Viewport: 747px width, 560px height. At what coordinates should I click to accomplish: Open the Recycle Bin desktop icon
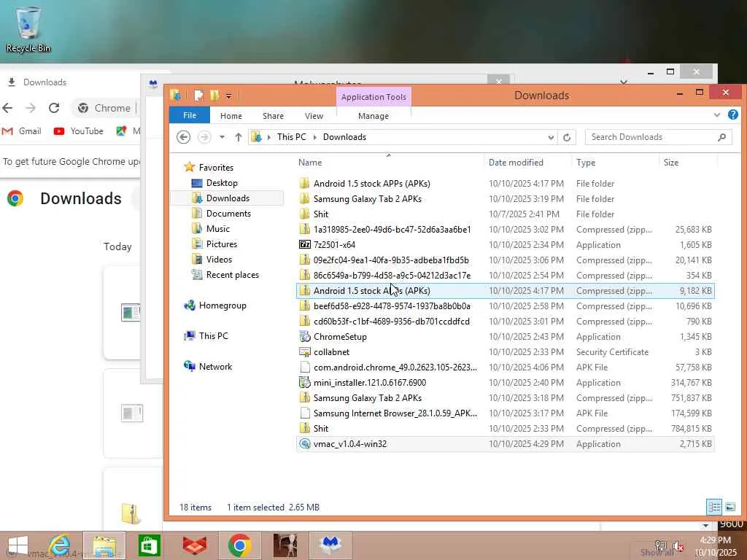click(x=28, y=29)
